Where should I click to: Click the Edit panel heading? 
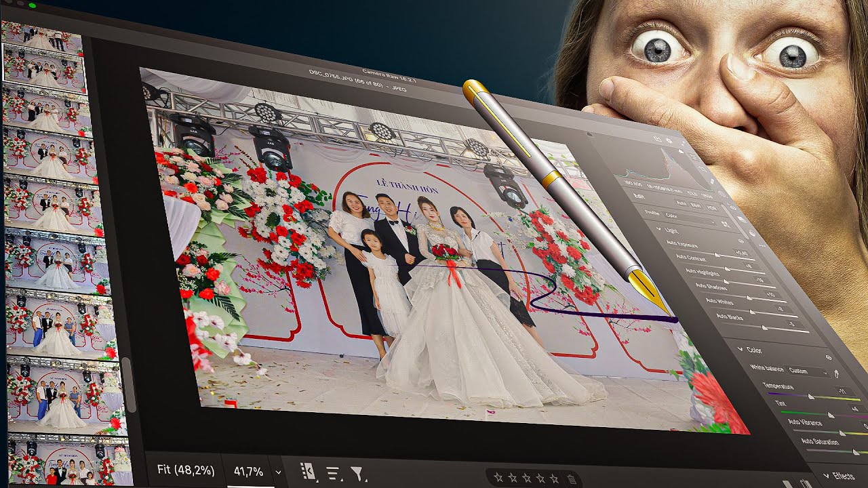(639, 196)
